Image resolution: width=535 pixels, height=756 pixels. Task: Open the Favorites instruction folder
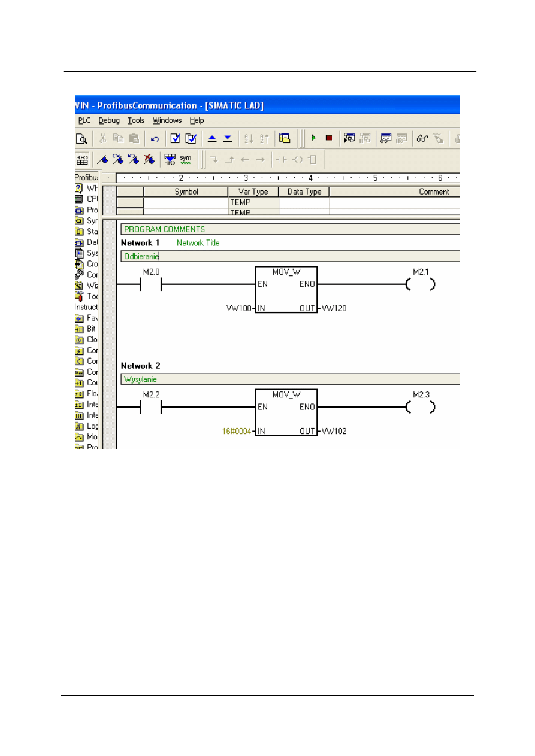tap(79, 318)
